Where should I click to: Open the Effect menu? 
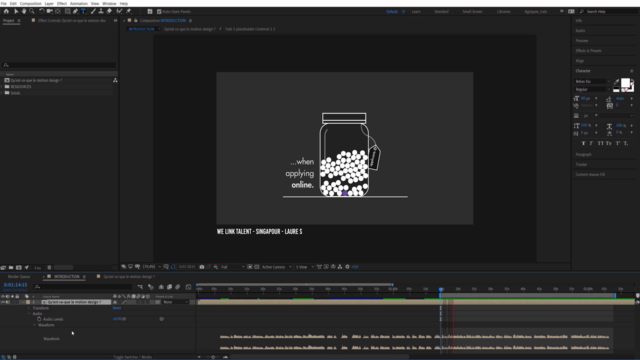tap(62, 3)
